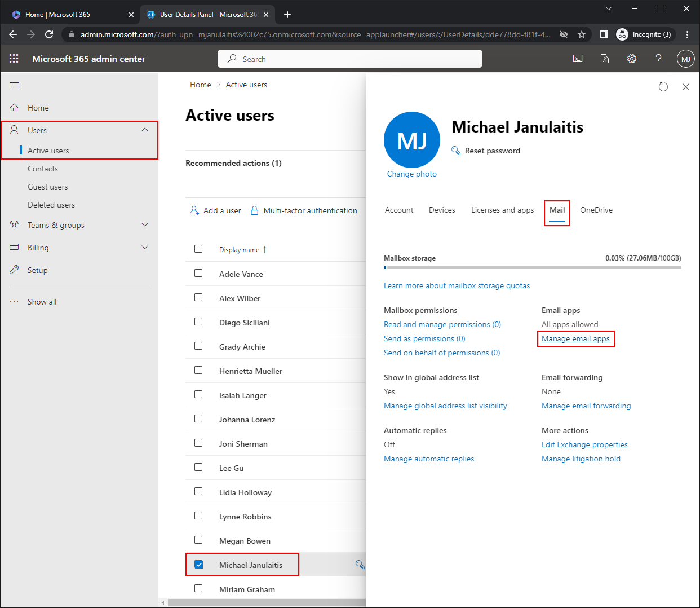Click the Mailbox storage usage bar
The height and width of the screenshot is (608, 700).
[533, 267]
